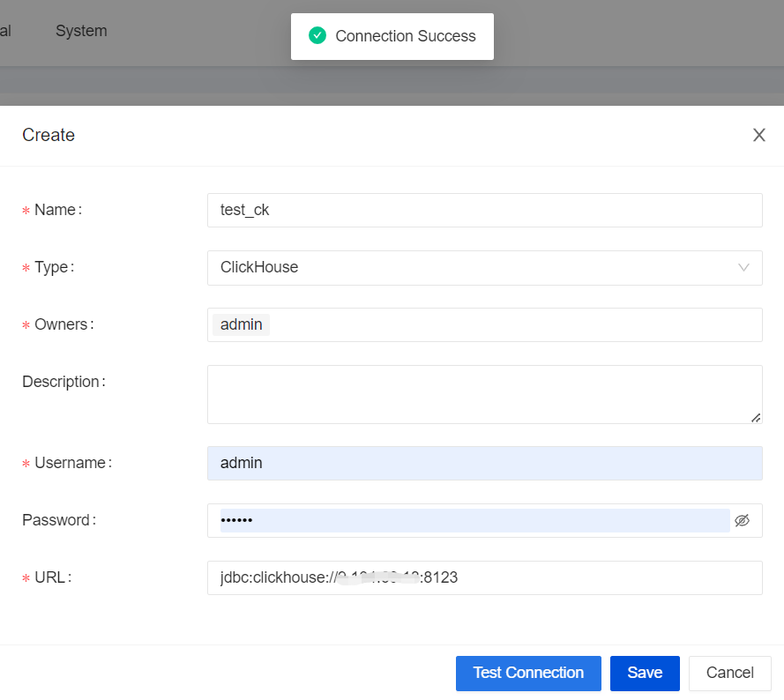This screenshot has height=700, width=784.
Task: Focus the Name field containing test_ck
Action: (484, 210)
